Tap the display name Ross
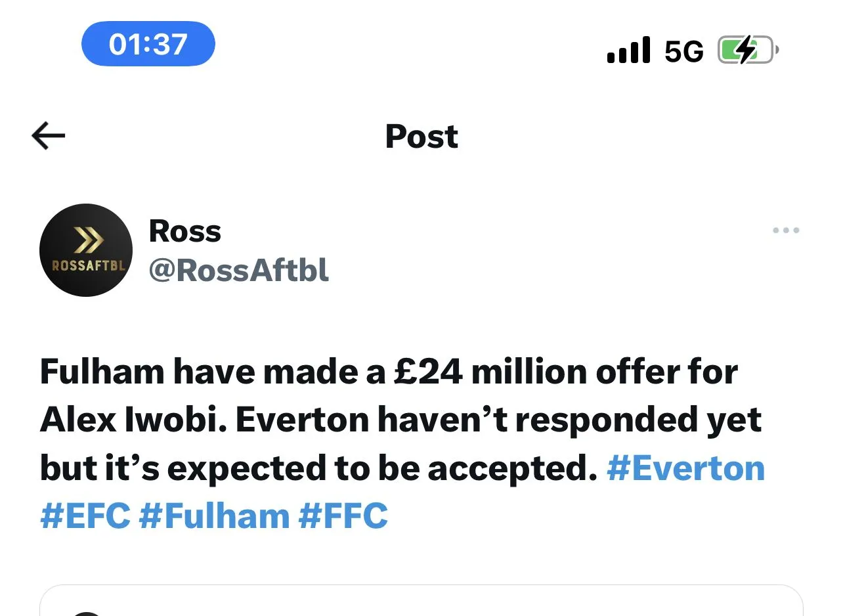 coord(185,231)
